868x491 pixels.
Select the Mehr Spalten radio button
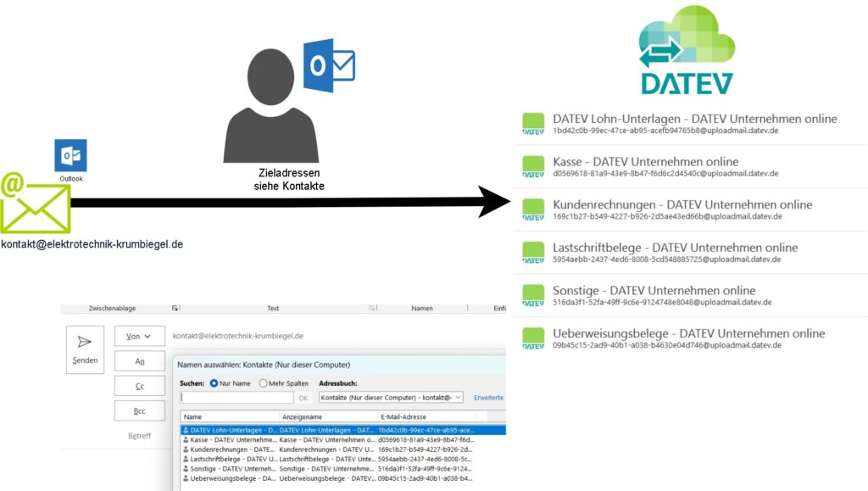pyautogui.click(x=263, y=383)
